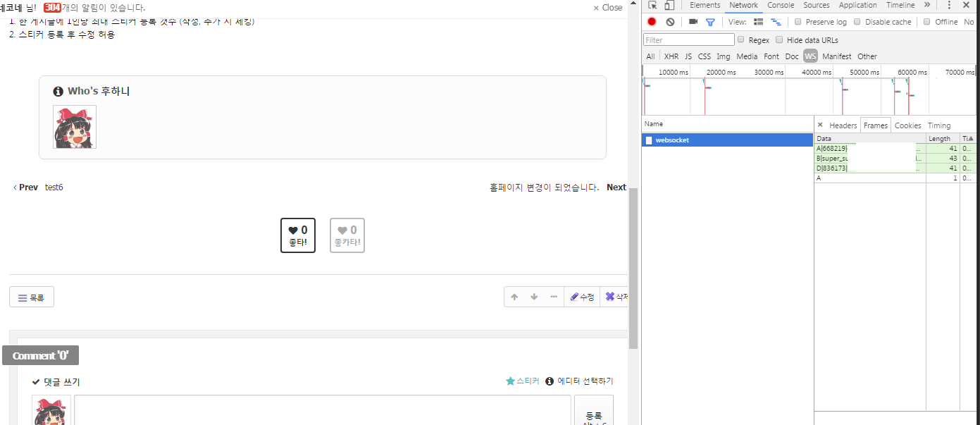Click the 삭제 delete button
Viewport: 980px width, 425px height.
[615, 297]
